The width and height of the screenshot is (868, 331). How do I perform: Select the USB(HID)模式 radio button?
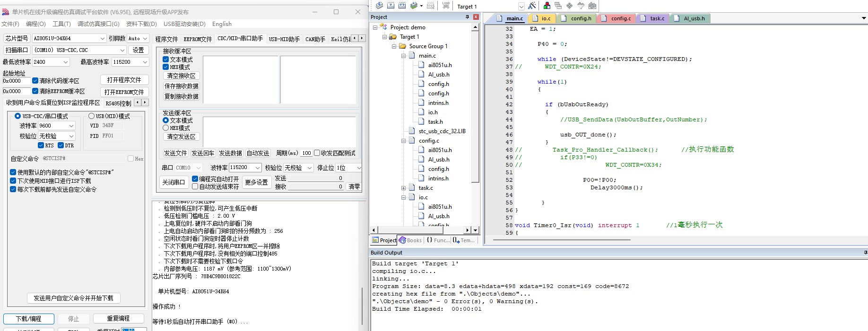tap(91, 116)
